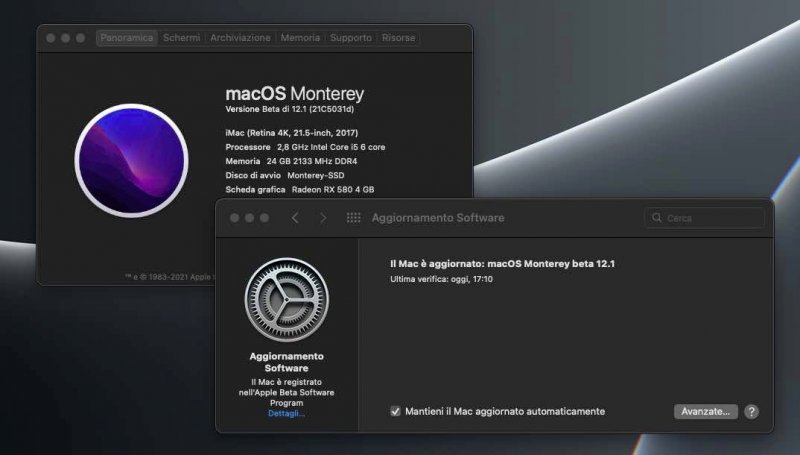The image size is (800, 455).
Task: Click the search magnifier icon
Action: [657, 218]
